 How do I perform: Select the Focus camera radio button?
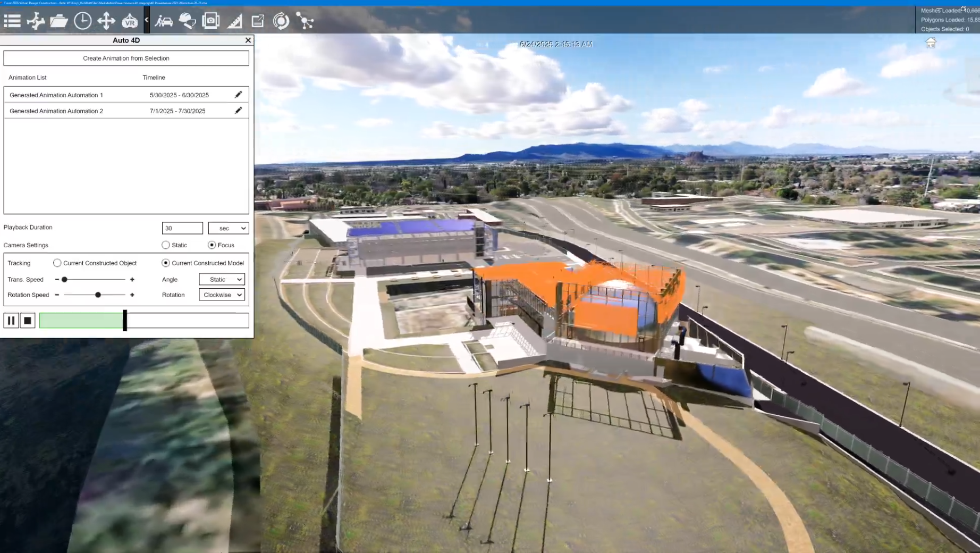pos(212,245)
